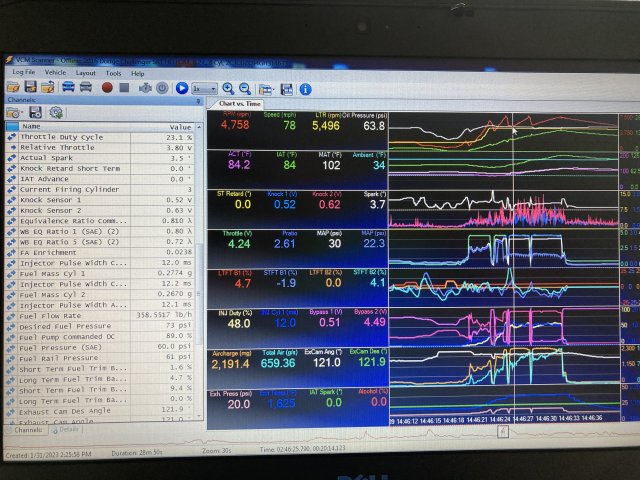
Task: Click the Knock Sensor 1 row icon
Action: (11, 200)
